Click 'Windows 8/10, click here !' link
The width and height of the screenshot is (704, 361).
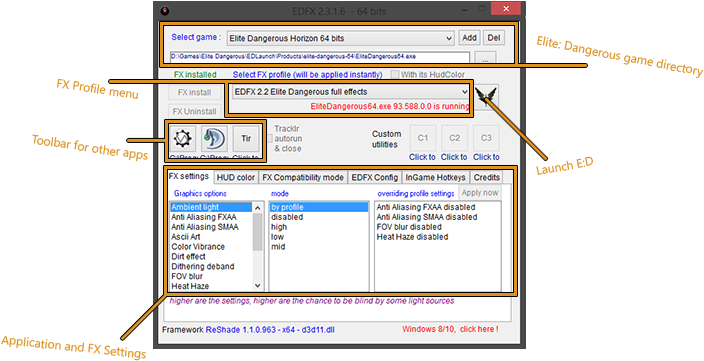pos(450,329)
